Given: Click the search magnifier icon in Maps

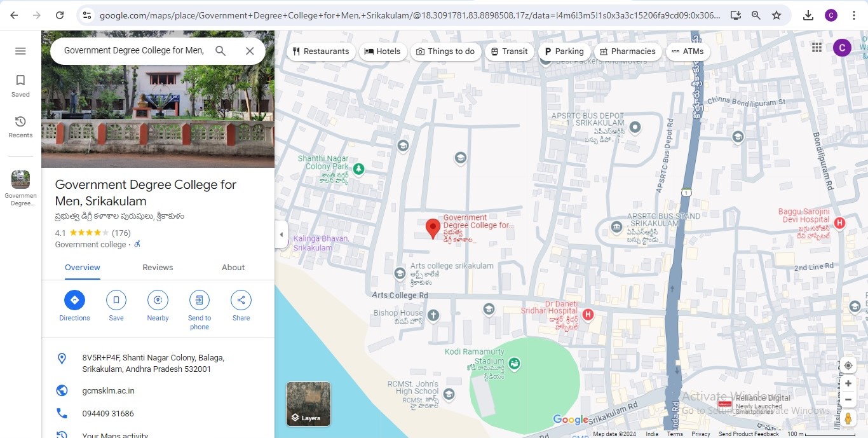Looking at the screenshot, I should [220, 51].
